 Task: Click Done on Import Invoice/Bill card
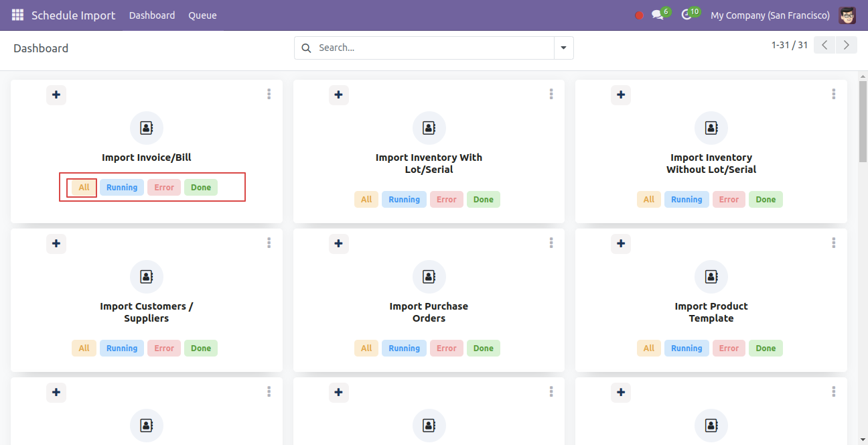pos(201,188)
